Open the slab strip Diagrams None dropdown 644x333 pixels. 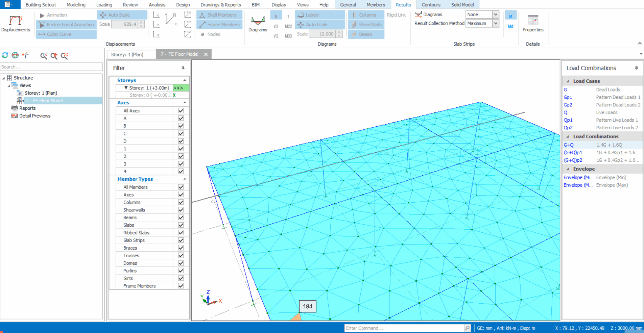[495, 15]
